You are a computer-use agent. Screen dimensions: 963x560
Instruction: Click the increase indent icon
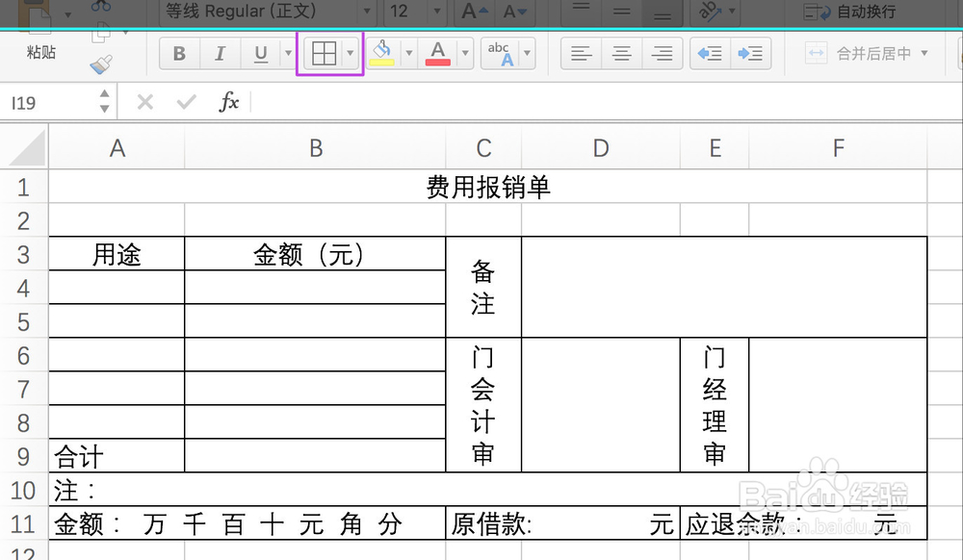click(x=752, y=53)
